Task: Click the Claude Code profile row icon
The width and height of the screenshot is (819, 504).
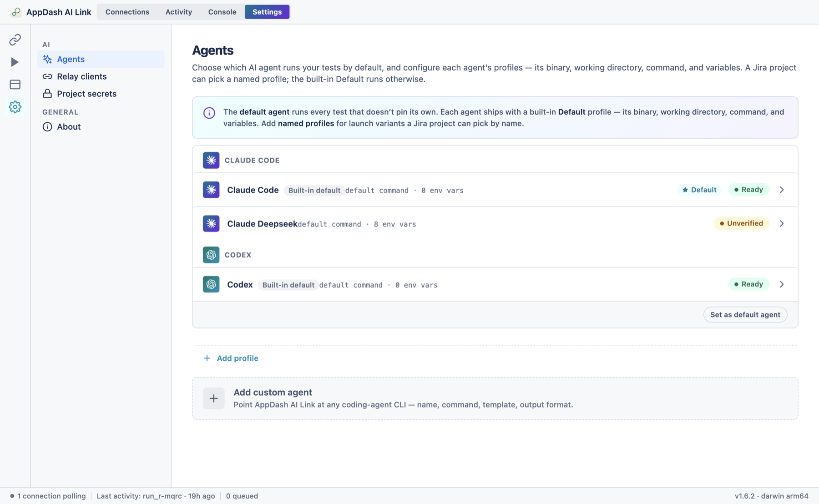Action: 211,190
